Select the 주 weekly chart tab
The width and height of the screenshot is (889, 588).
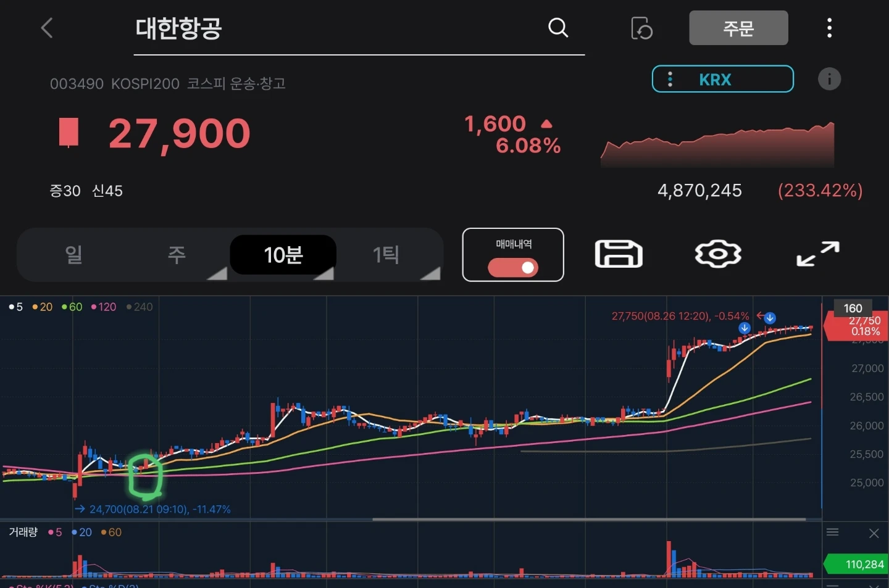coord(177,254)
